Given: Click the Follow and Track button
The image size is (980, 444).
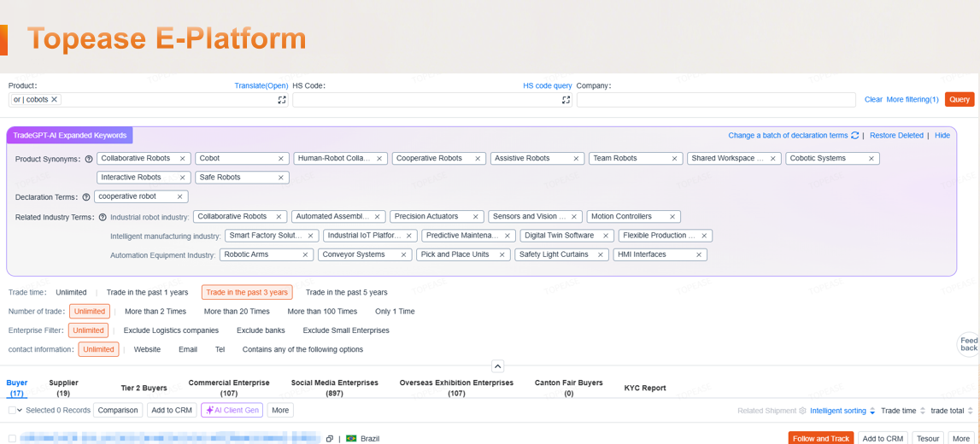Looking at the screenshot, I should click(821, 439).
